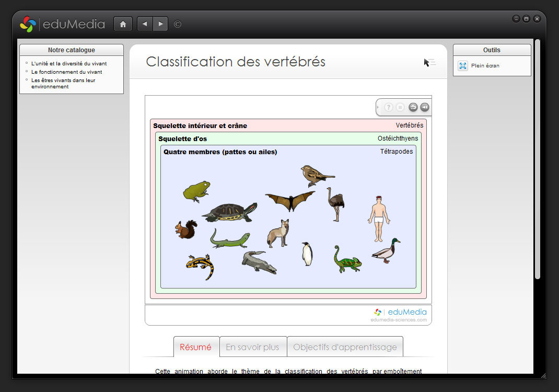Click the Home button in header
Viewport: 559px width, 392px height.
123,24
